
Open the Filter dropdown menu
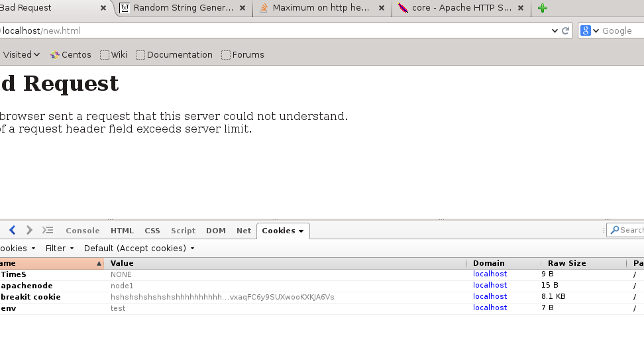click(x=59, y=248)
